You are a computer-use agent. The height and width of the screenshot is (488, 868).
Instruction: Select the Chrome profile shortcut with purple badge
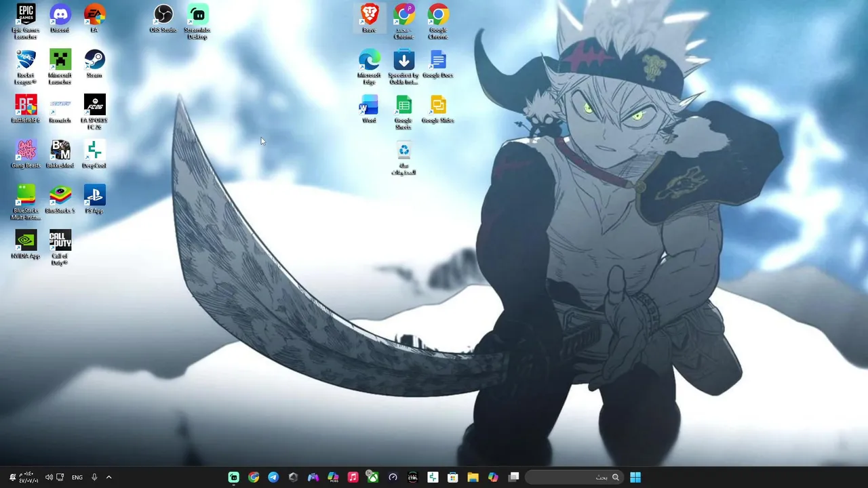(x=403, y=22)
